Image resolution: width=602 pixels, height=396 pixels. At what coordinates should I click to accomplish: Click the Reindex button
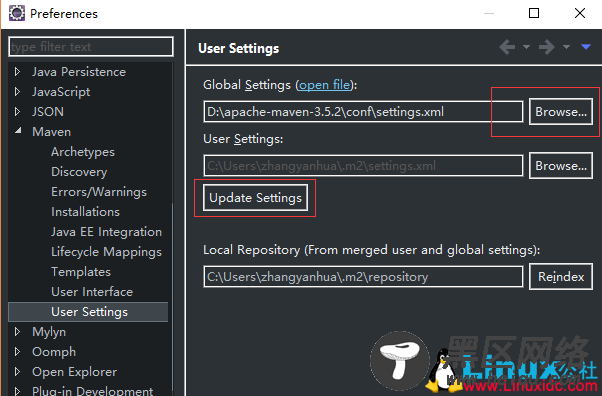(561, 277)
